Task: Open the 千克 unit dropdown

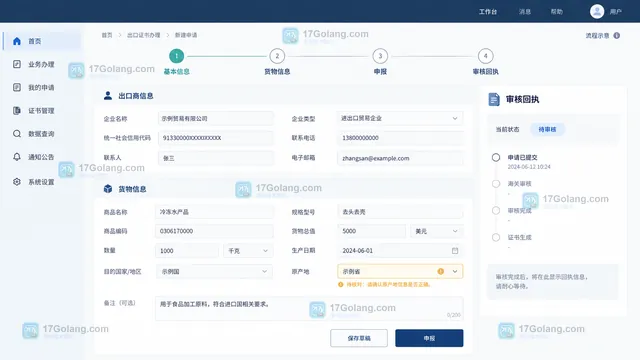Action: click(x=248, y=251)
